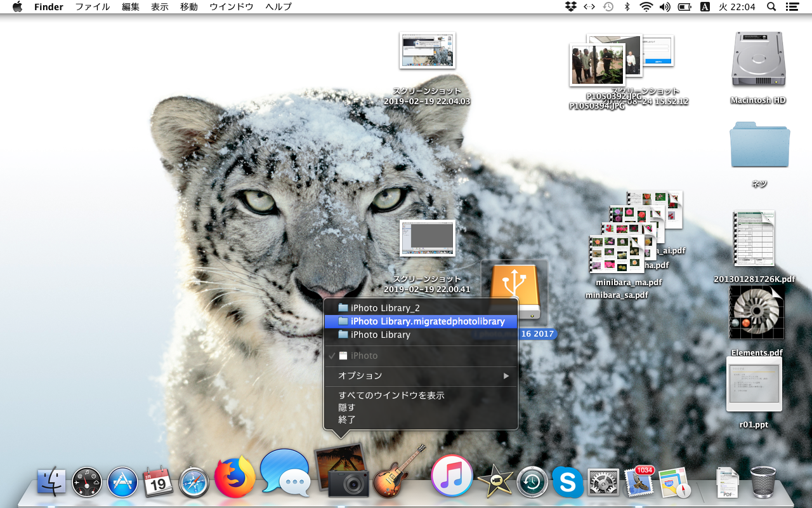
Task: Open Firefox from the Dock
Action: pos(235,478)
